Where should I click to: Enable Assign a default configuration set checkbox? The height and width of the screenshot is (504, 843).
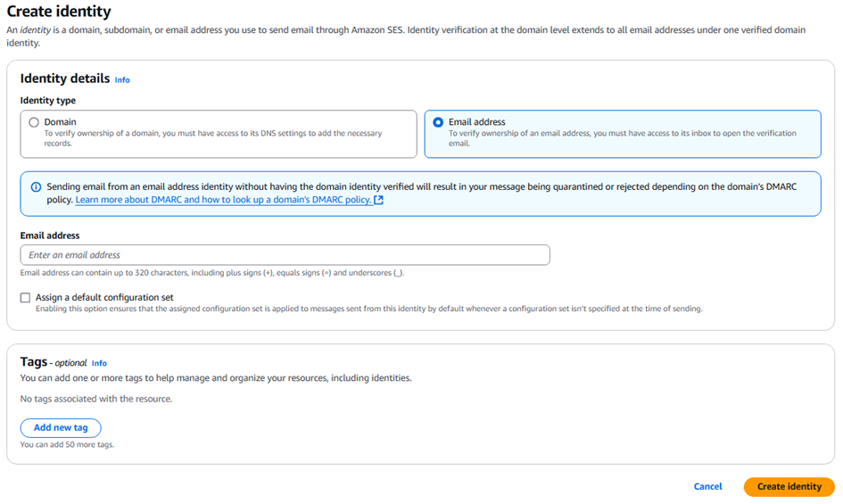(x=26, y=298)
